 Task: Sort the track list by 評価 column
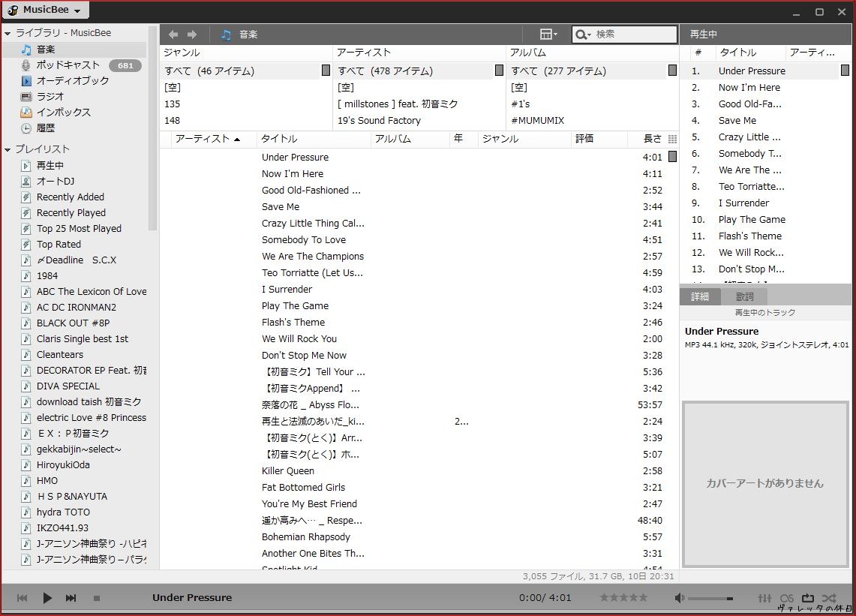tap(599, 140)
